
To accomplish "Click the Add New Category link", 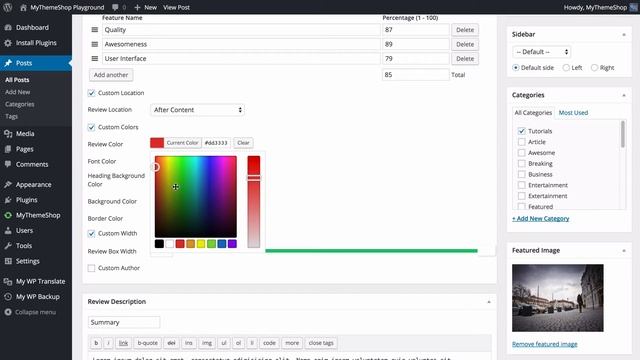I will click(540, 219).
